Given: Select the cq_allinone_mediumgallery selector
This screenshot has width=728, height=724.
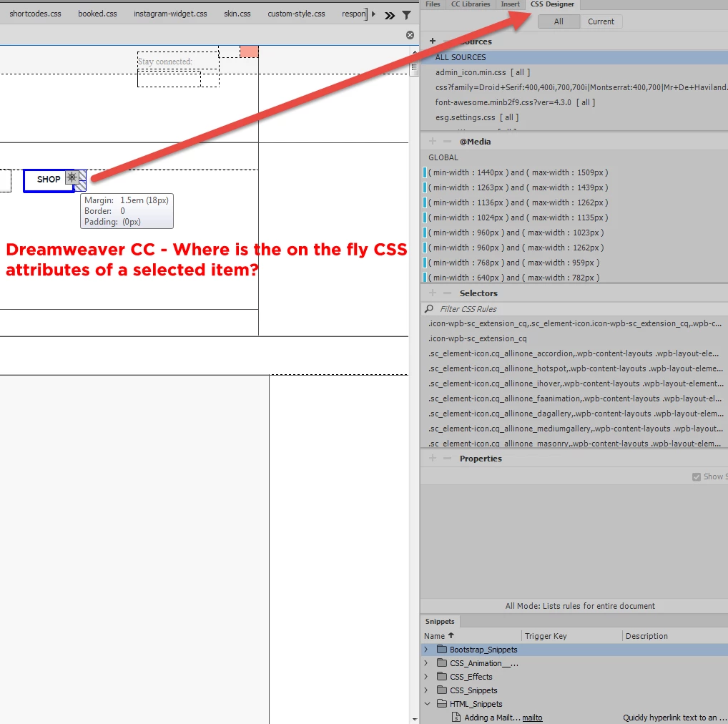Looking at the screenshot, I should [574, 429].
